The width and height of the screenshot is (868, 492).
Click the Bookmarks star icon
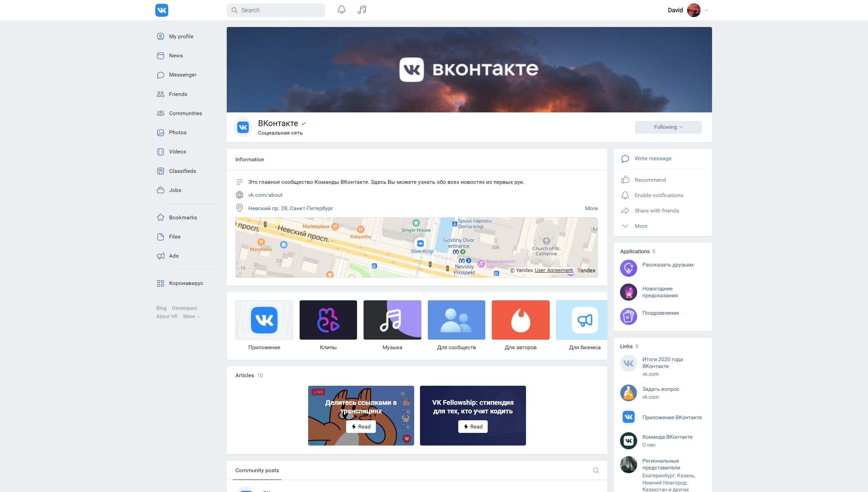tap(160, 218)
